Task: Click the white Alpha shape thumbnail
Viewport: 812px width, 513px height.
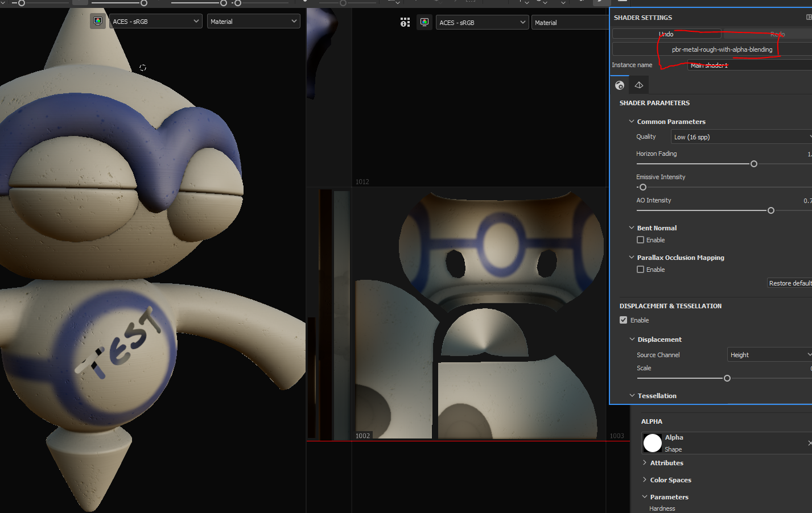Action: 652,442
